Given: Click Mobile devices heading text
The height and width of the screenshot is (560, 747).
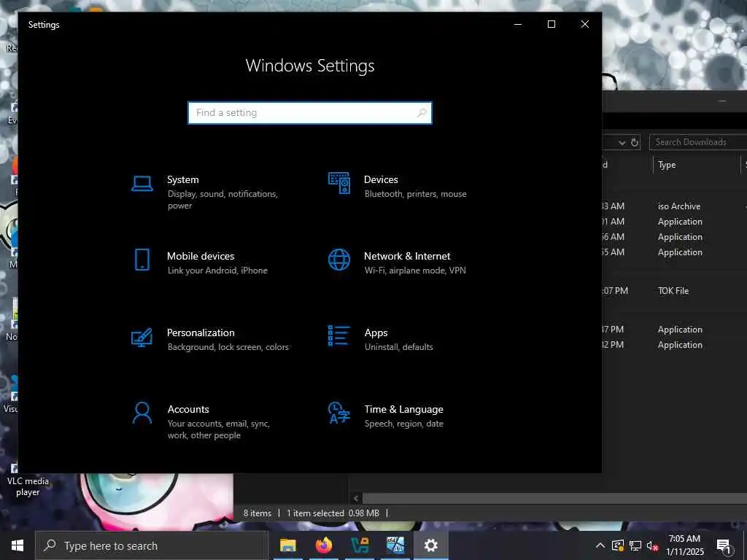Looking at the screenshot, I should click(x=201, y=256).
